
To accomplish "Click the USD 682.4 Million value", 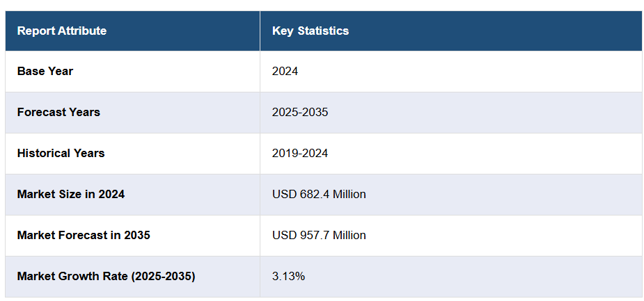I will pyautogui.click(x=319, y=194).
